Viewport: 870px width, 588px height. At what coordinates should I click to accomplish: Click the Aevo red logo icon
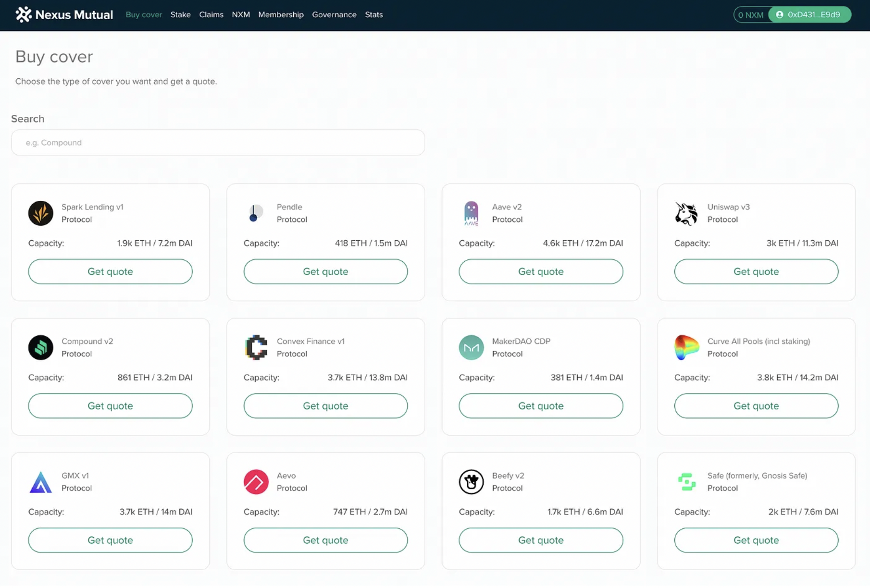click(256, 482)
